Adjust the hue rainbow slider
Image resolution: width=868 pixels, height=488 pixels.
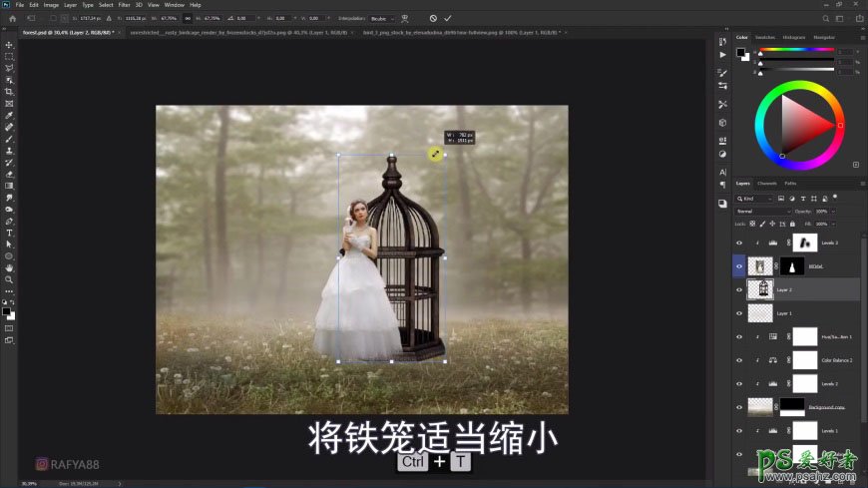797,50
